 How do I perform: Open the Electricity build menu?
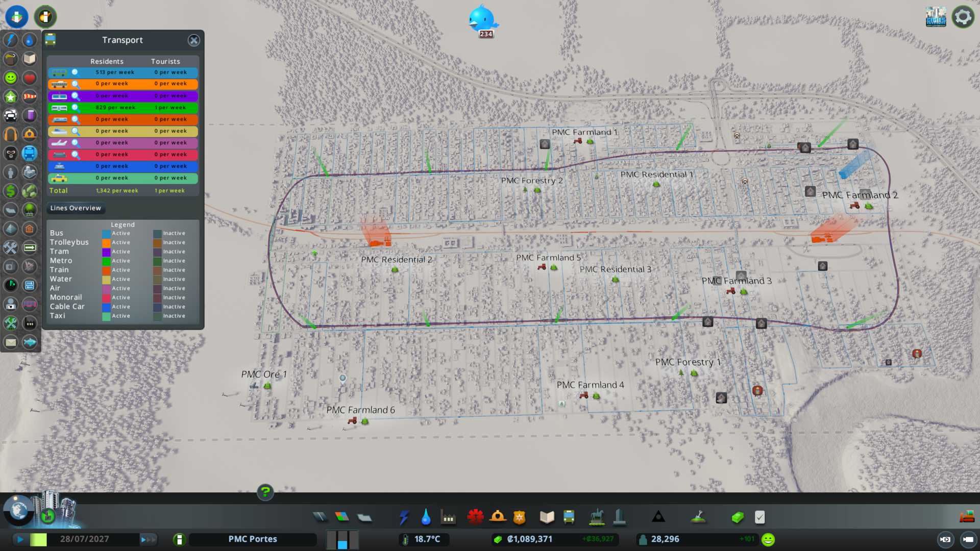(404, 517)
